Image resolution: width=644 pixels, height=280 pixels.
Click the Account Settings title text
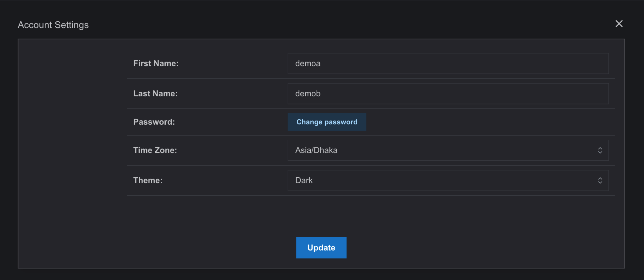(x=53, y=25)
